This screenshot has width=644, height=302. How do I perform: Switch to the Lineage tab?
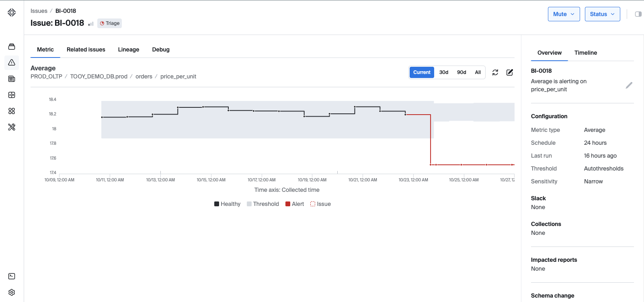129,49
